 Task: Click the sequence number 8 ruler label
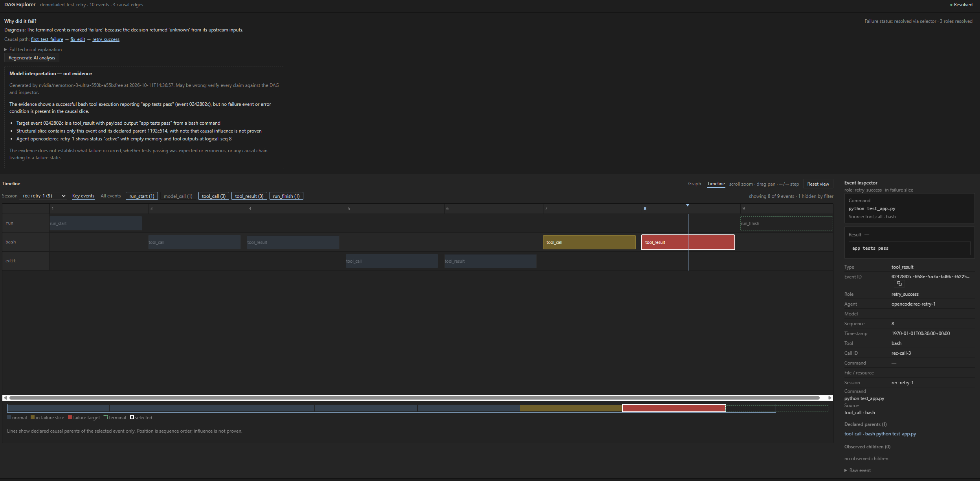645,208
